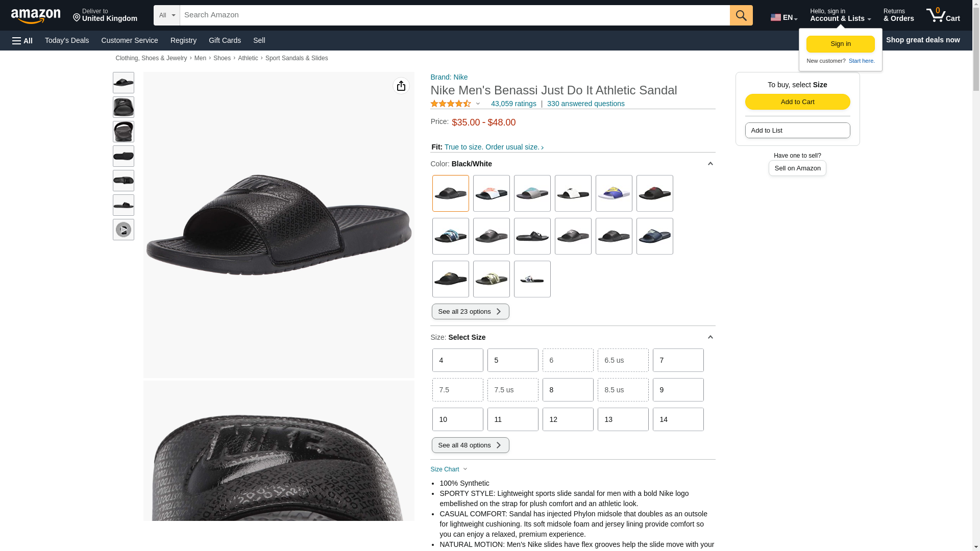
Task: Choose size 5 option
Action: (x=512, y=360)
